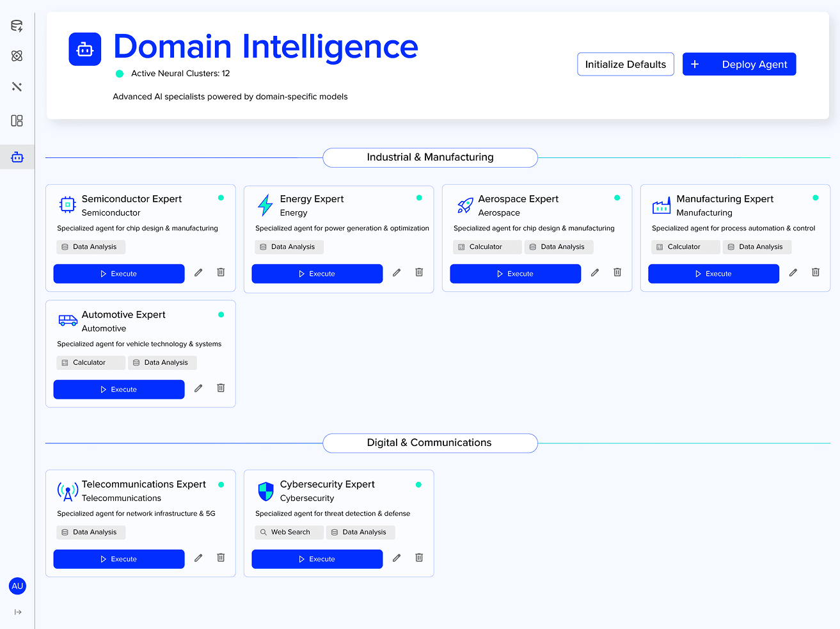Collapse the sidebar using the arrow at bottom
The width and height of the screenshot is (840, 629).
(17, 612)
